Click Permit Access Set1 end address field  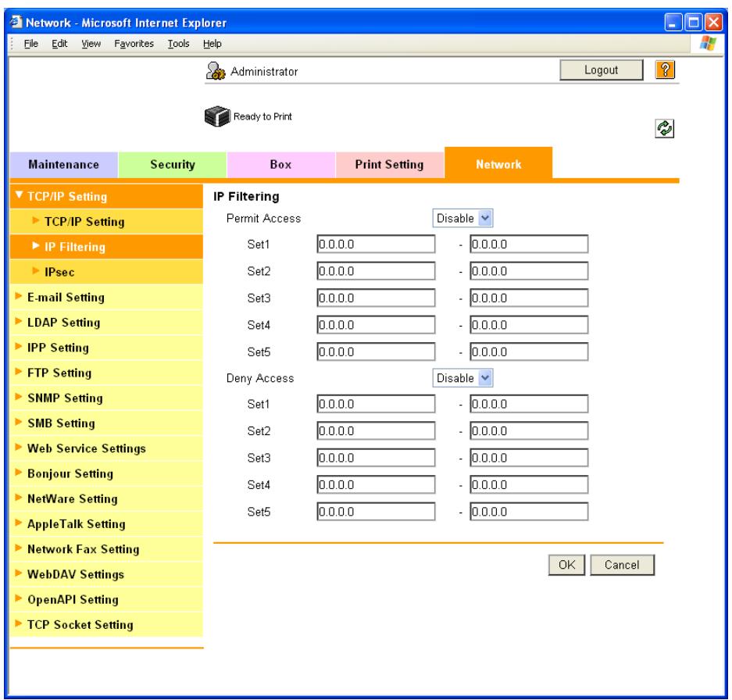pyautogui.click(x=529, y=245)
